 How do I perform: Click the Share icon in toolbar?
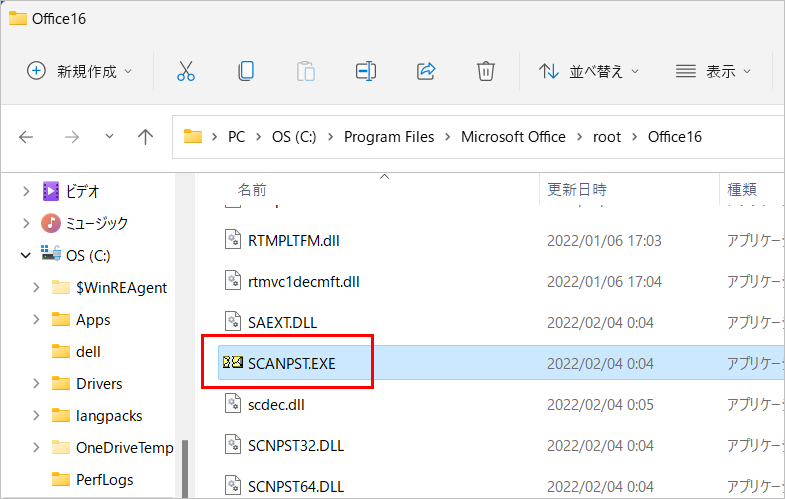tap(426, 71)
